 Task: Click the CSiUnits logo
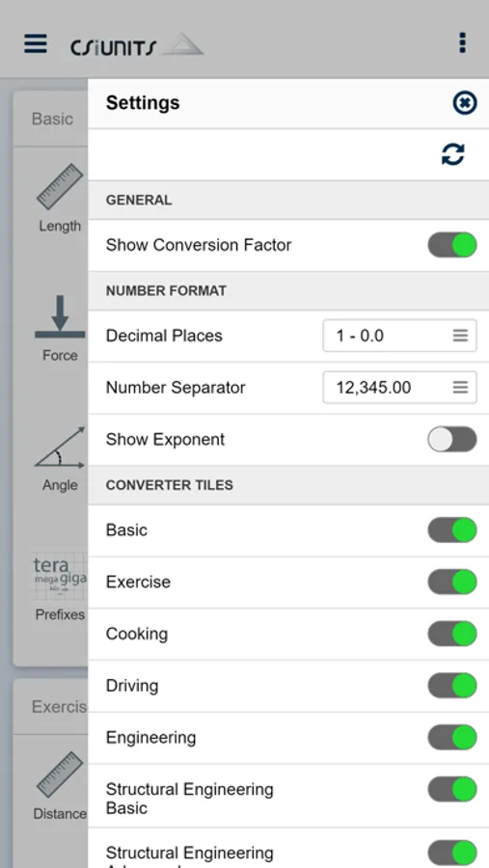(x=136, y=45)
